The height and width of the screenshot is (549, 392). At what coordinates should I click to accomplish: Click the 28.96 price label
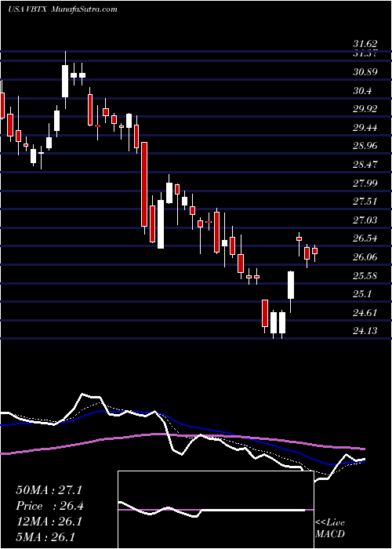[x=365, y=146]
